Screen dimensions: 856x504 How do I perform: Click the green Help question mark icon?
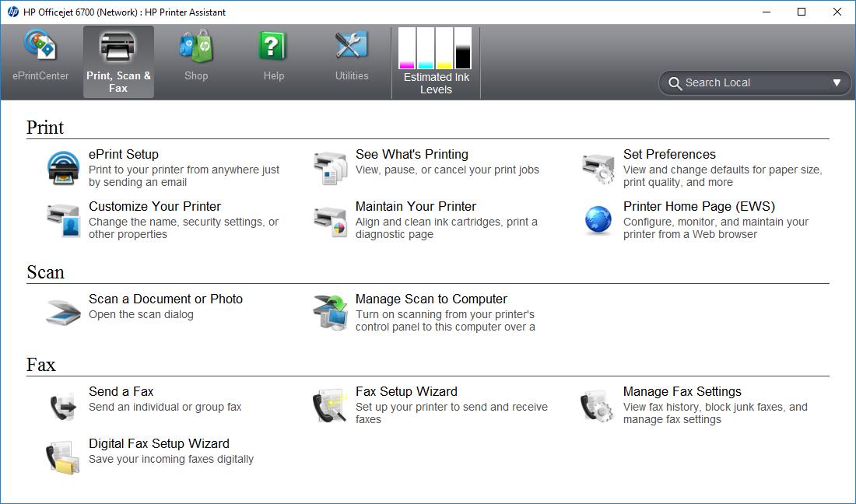click(x=272, y=46)
